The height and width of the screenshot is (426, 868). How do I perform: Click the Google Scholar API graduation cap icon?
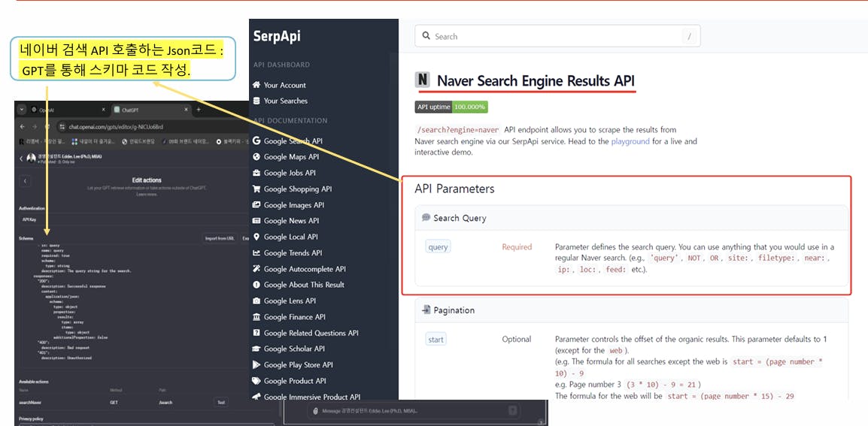(x=256, y=349)
